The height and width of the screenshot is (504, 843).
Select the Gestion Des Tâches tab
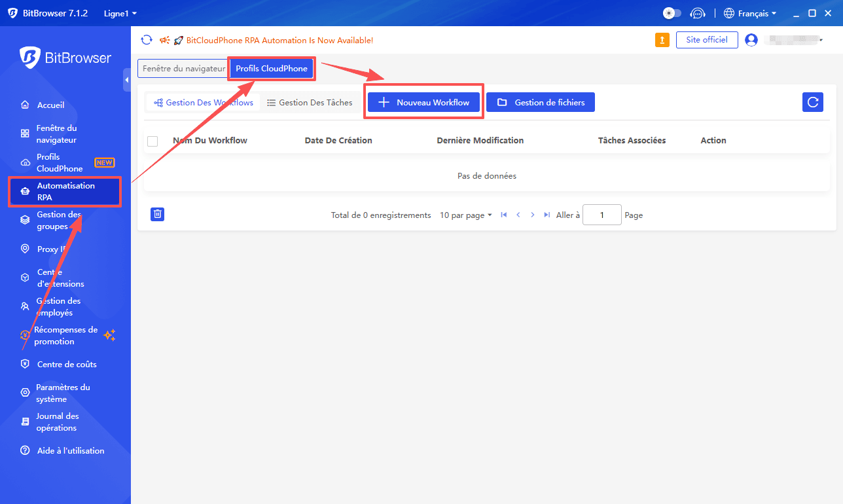click(310, 103)
